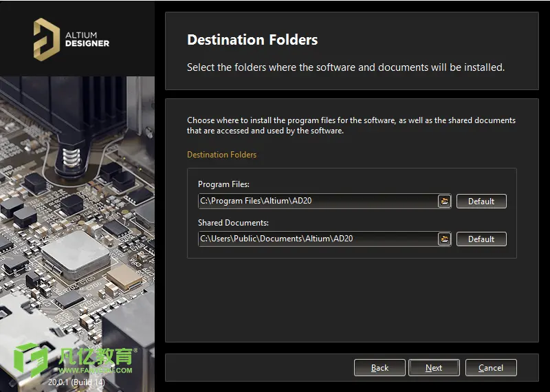Click the 'Choose where to install' description
Viewport: 550px width, 392px height.
pyautogui.click(x=351, y=125)
